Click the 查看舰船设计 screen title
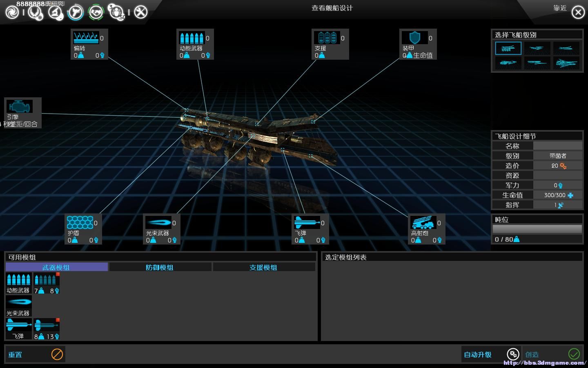 click(x=332, y=8)
